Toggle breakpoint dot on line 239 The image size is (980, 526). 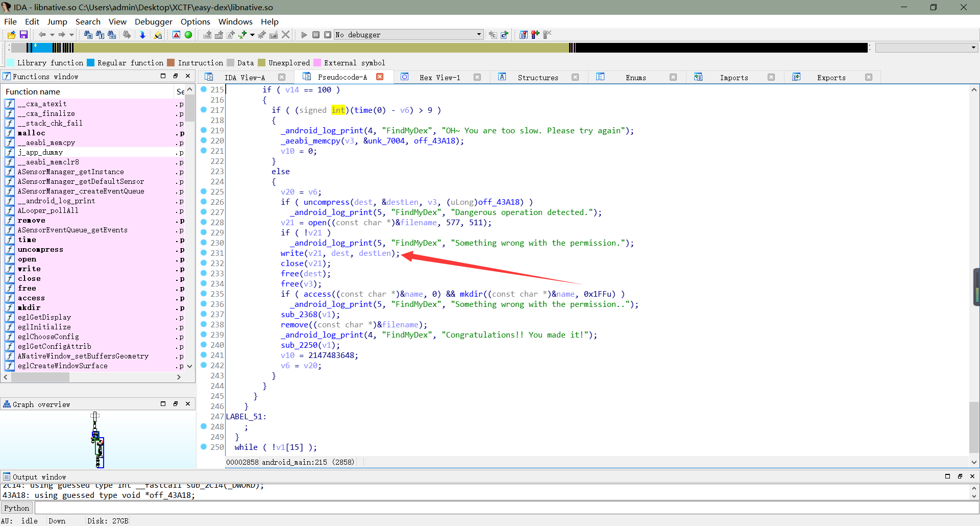204,334
